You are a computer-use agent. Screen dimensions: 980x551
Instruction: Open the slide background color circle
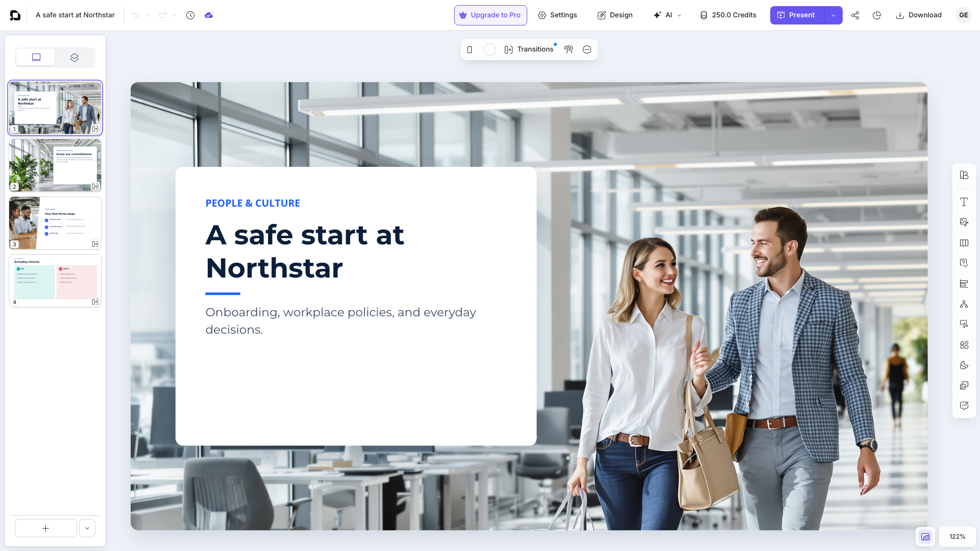pyautogui.click(x=490, y=49)
